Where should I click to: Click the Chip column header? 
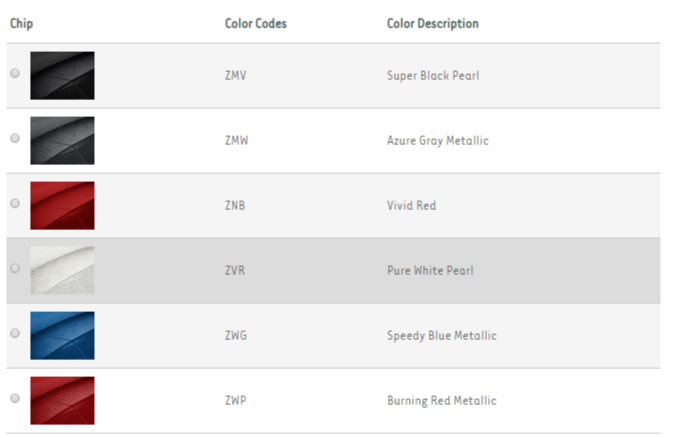(21, 23)
